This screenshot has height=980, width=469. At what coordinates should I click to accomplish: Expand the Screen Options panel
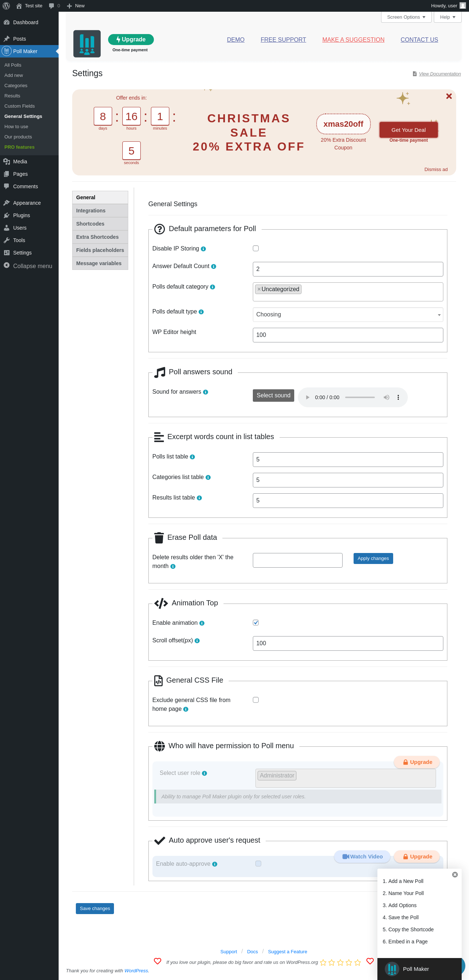(x=406, y=17)
